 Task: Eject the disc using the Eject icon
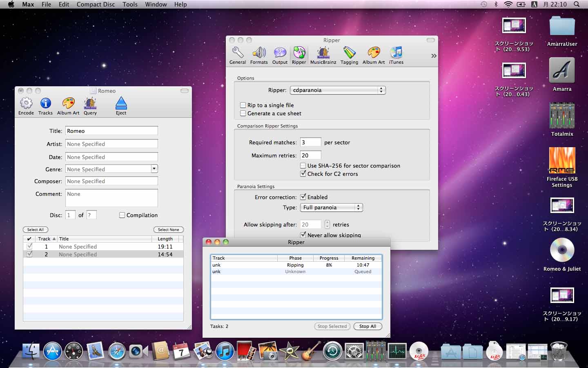click(x=121, y=106)
